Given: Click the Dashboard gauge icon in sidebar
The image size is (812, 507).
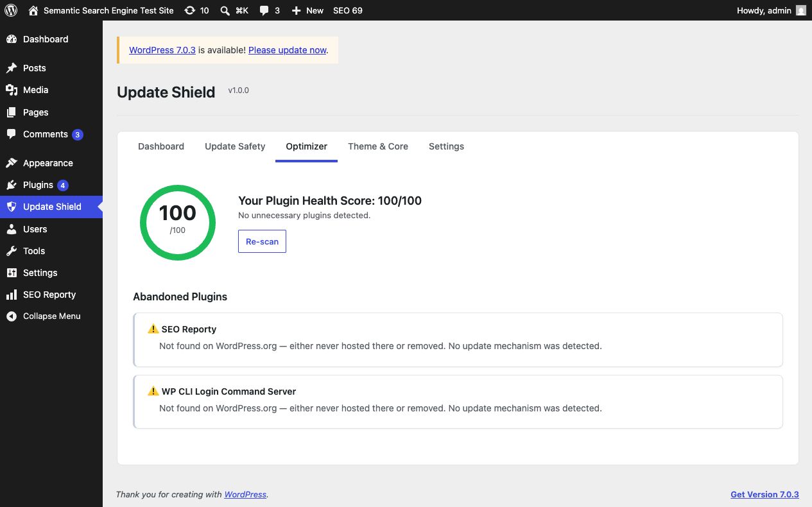Looking at the screenshot, I should 12,39.
